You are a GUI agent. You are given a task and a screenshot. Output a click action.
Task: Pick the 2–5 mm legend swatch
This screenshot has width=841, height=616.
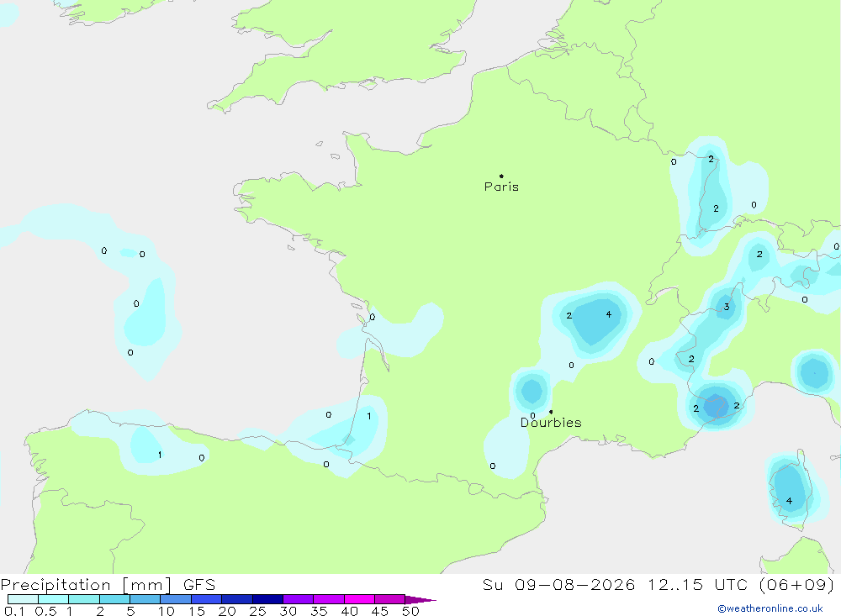pos(114,599)
